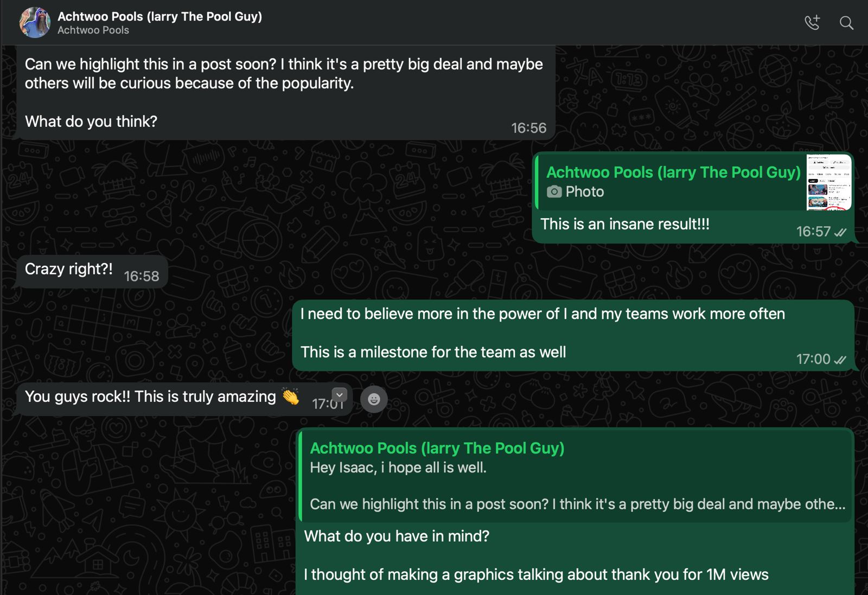868x595 pixels.
Task: Open the quoted photo thumbnail preview
Action: click(828, 182)
